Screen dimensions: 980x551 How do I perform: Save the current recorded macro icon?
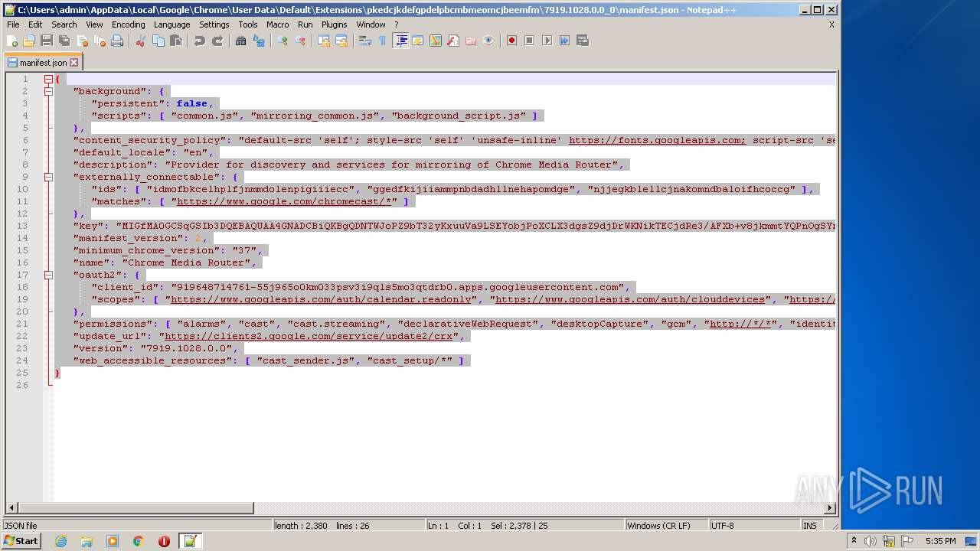coord(582,41)
